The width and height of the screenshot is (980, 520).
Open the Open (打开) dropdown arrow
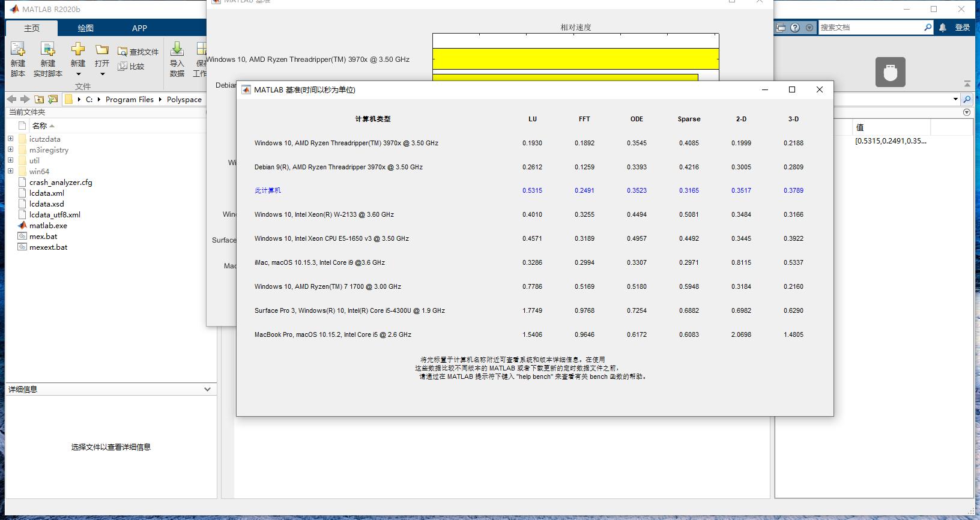pyautogui.click(x=102, y=74)
